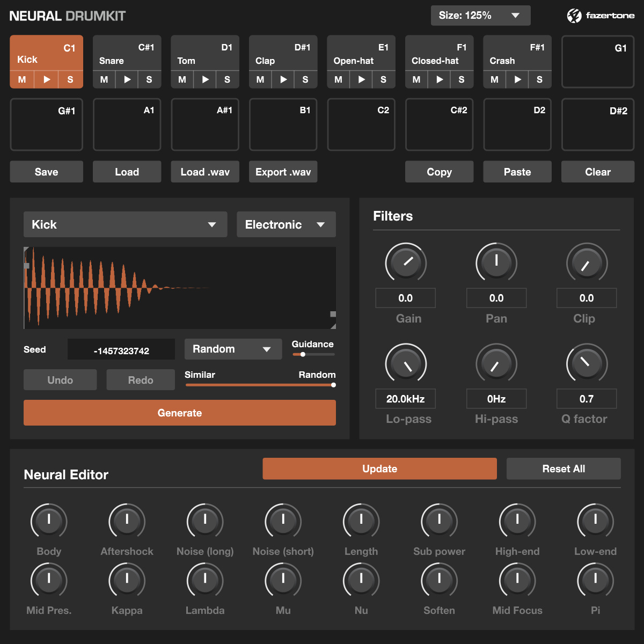Export the kit with Export .wav
The width and height of the screenshot is (644, 644).
pos(283,172)
